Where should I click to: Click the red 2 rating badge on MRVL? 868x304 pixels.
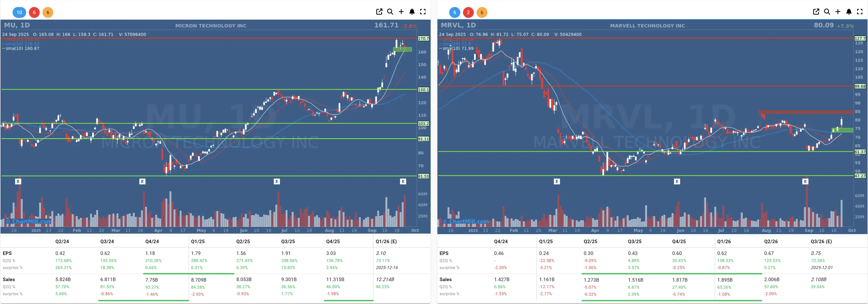468,13
